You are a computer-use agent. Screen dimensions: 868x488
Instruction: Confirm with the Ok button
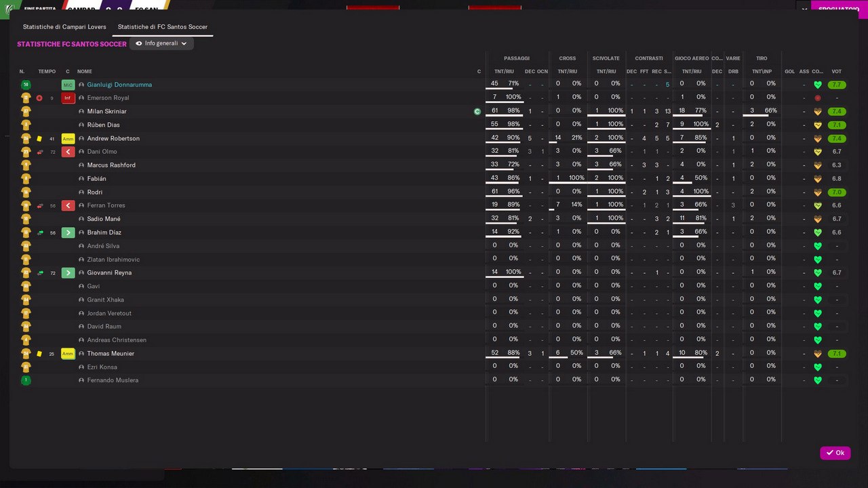point(835,453)
